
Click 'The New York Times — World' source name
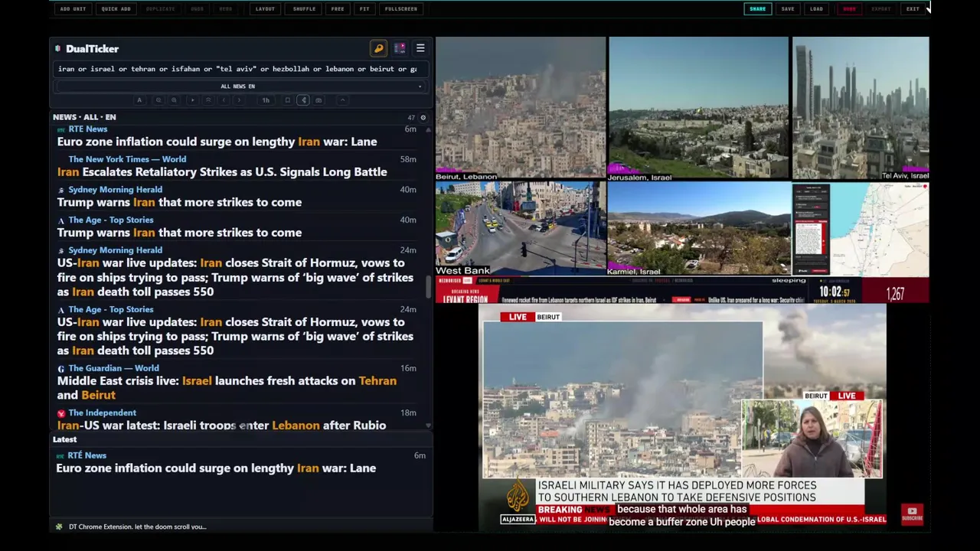(127, 159)
